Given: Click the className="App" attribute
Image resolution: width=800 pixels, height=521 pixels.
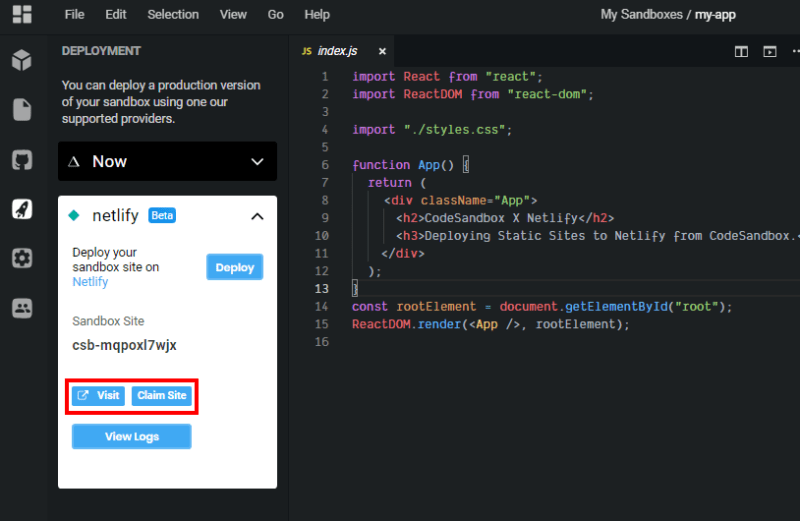Looking at the screenshot, I should (476, 201).
